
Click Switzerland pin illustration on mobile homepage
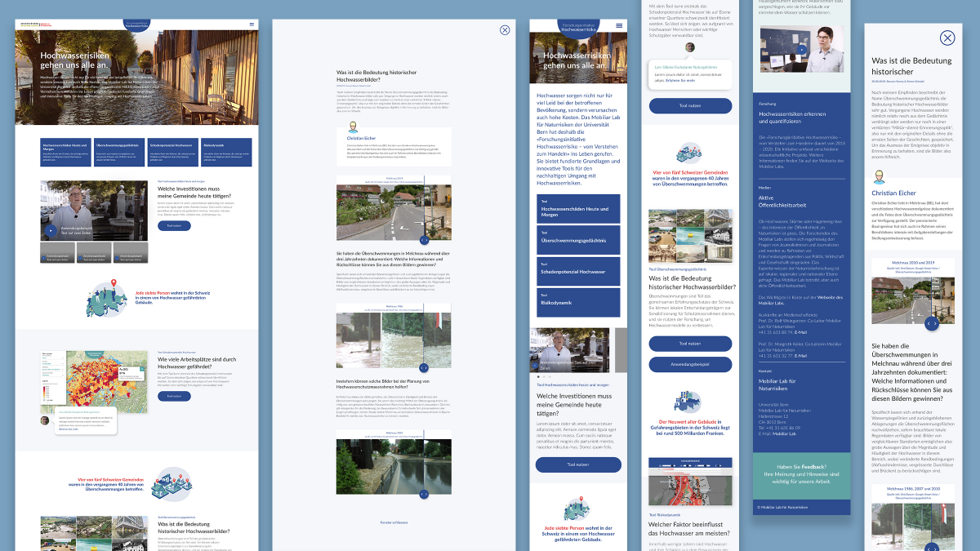(x=577, y=509)
